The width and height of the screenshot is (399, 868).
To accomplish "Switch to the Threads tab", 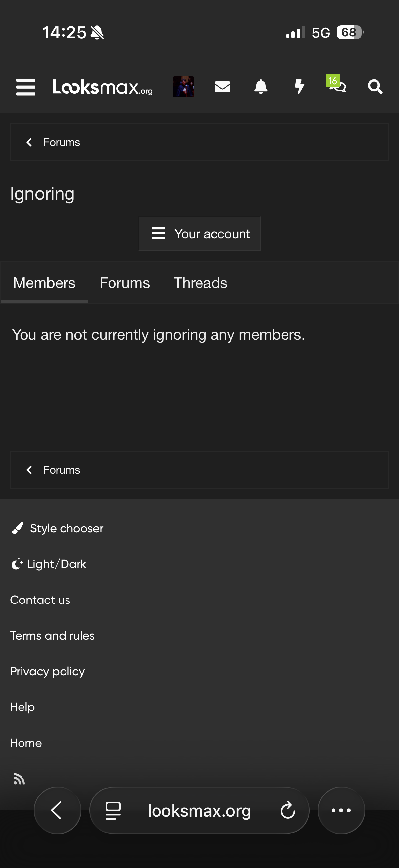I will (x=200, y=283).
